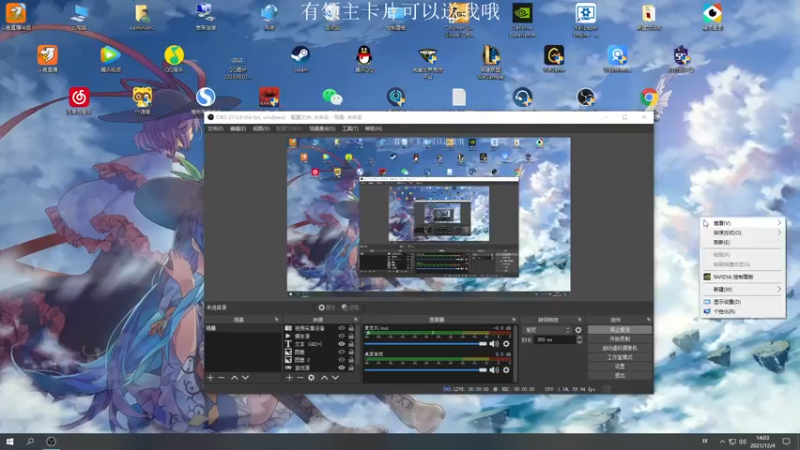Open the NVIDIA GeForce Experience desktop icon

(521, 14)
